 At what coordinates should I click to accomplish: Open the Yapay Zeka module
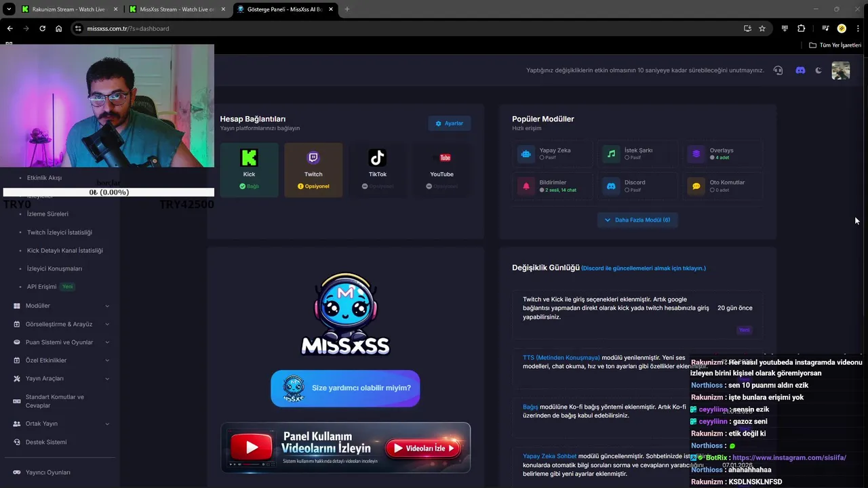pyautogui.click(x=553, y=154)
